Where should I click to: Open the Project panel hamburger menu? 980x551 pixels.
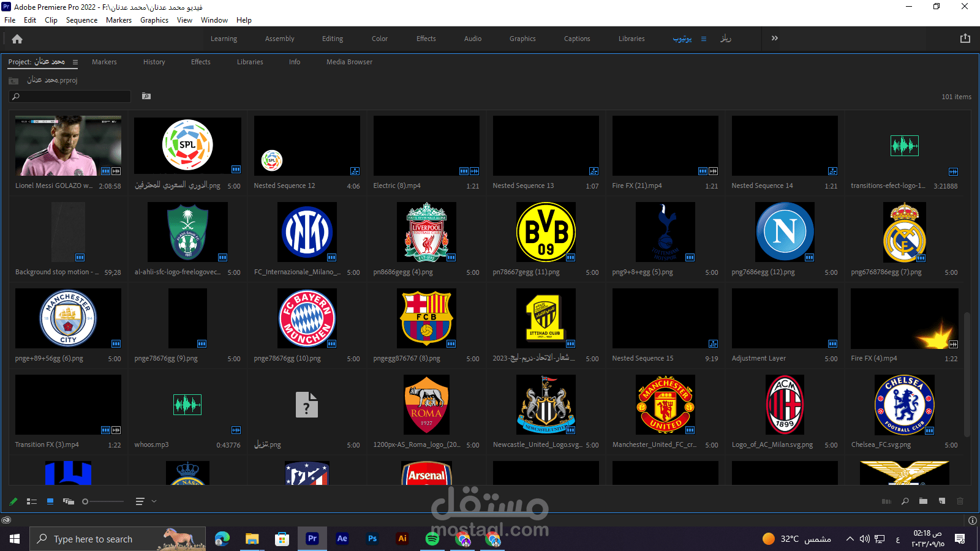point(75,62)
